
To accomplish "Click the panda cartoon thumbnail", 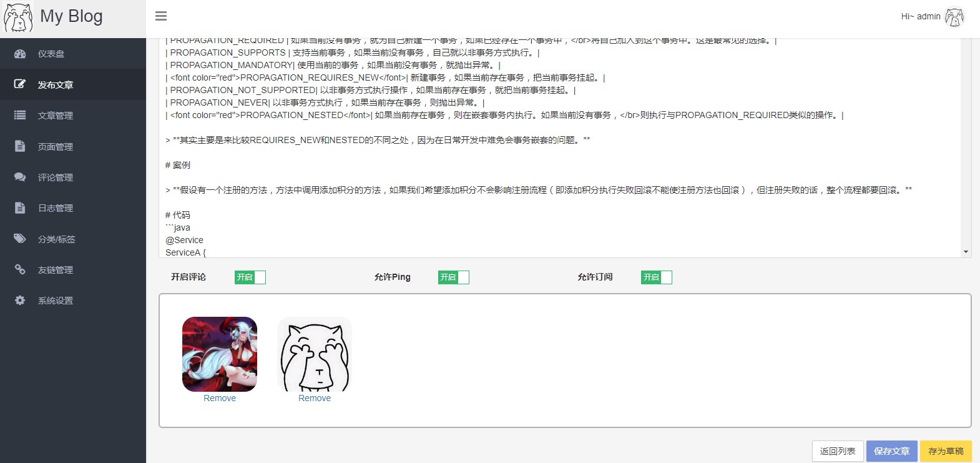I will 315,354.
